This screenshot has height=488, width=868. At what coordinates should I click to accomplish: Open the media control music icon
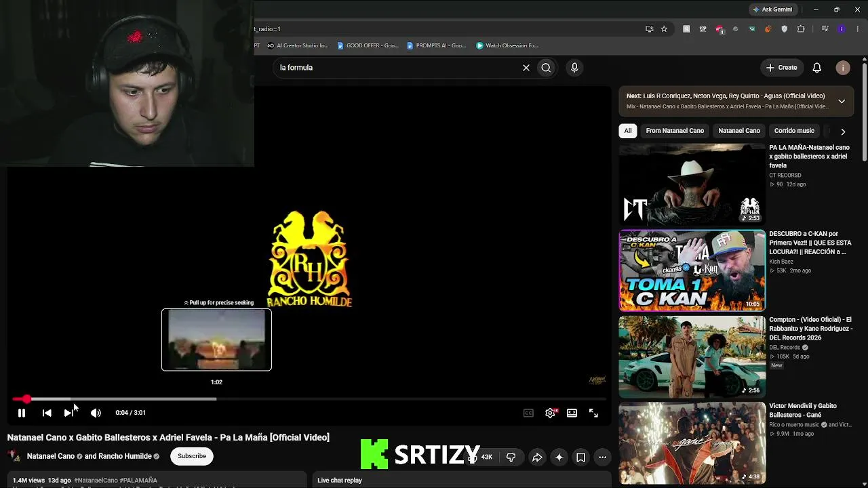tap(825, 29)
